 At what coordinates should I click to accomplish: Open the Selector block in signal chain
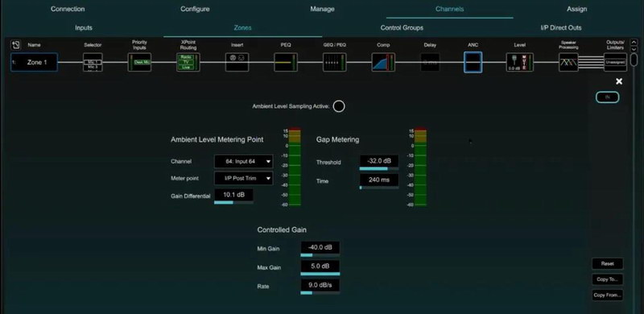(x=93, y=62)
